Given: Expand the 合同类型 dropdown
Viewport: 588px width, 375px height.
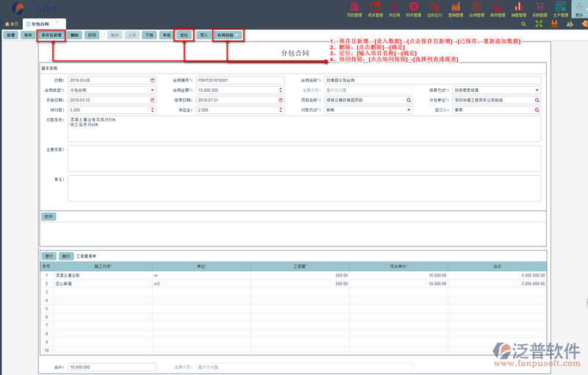Looking at the screenshot, I should (x=153, y=90).
